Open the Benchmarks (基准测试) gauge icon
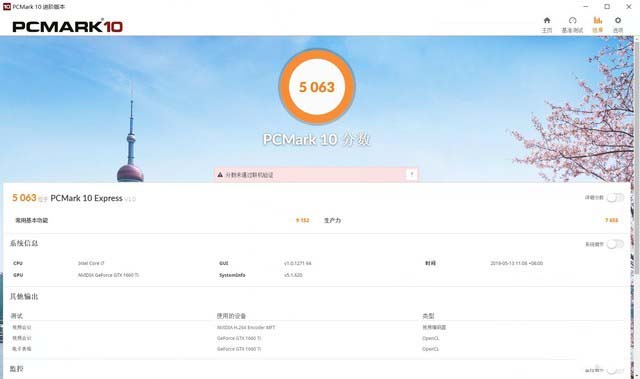640x379 pixels. [572, 20]
